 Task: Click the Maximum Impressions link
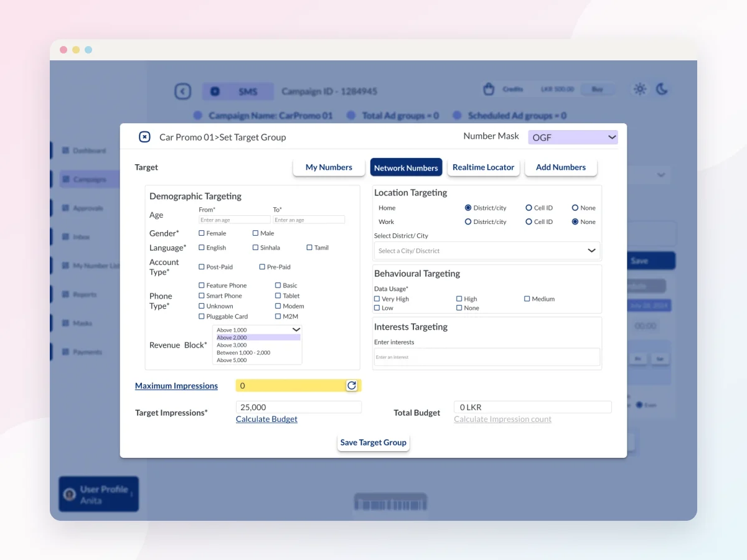point(176,386)
